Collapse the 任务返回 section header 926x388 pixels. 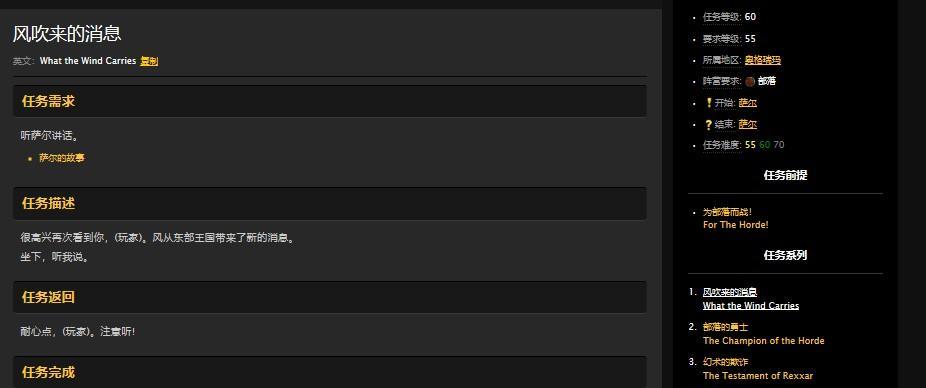[330, 297]
